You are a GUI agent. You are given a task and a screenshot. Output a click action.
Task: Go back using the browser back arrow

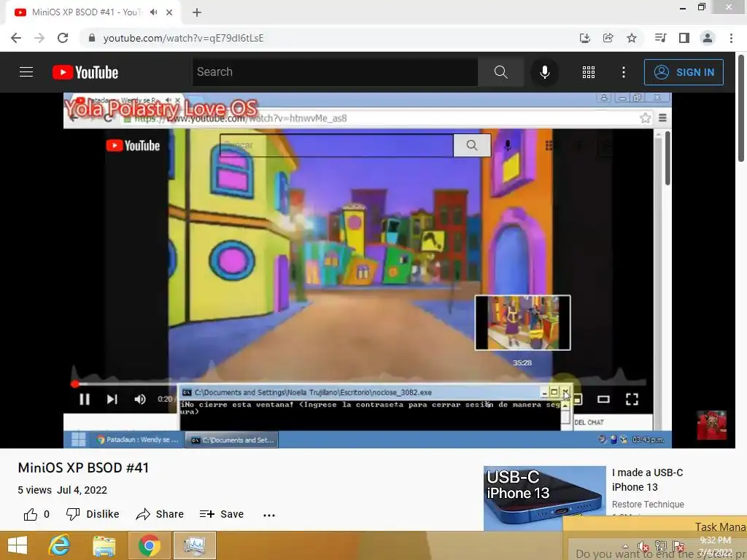pyautogui.click(x=16, y=38)
